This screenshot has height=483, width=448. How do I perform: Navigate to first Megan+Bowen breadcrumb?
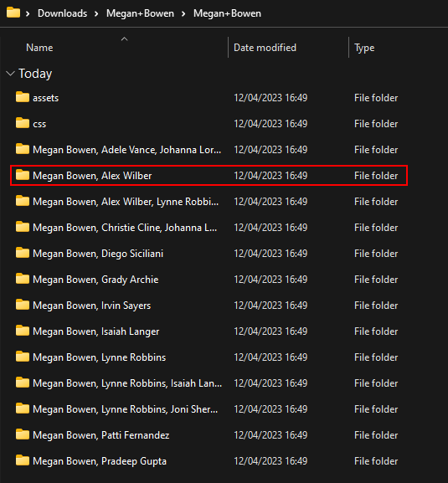(x=140, y=13)
